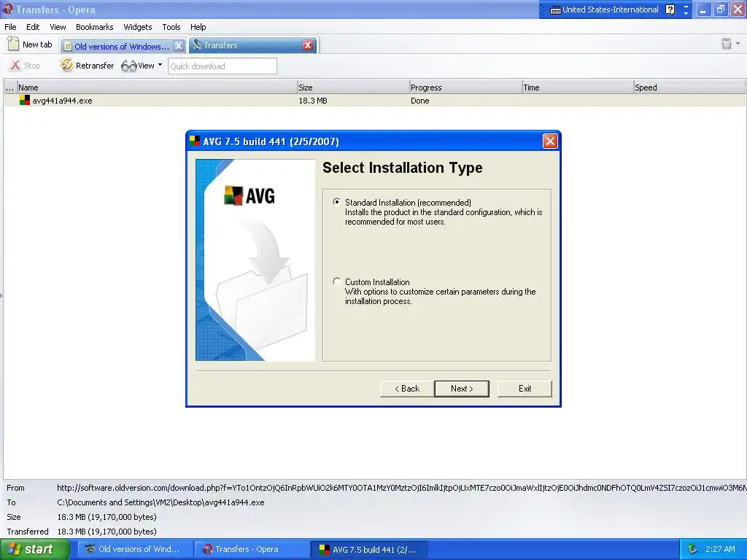Click the destination path avg441a944.exe text
This screenshot has width=747, height=560.
(160, 502)
